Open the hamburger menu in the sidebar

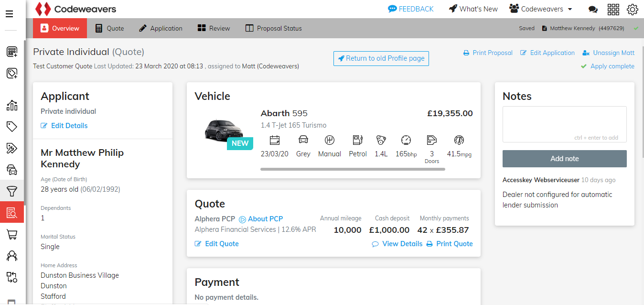[9, 14]
